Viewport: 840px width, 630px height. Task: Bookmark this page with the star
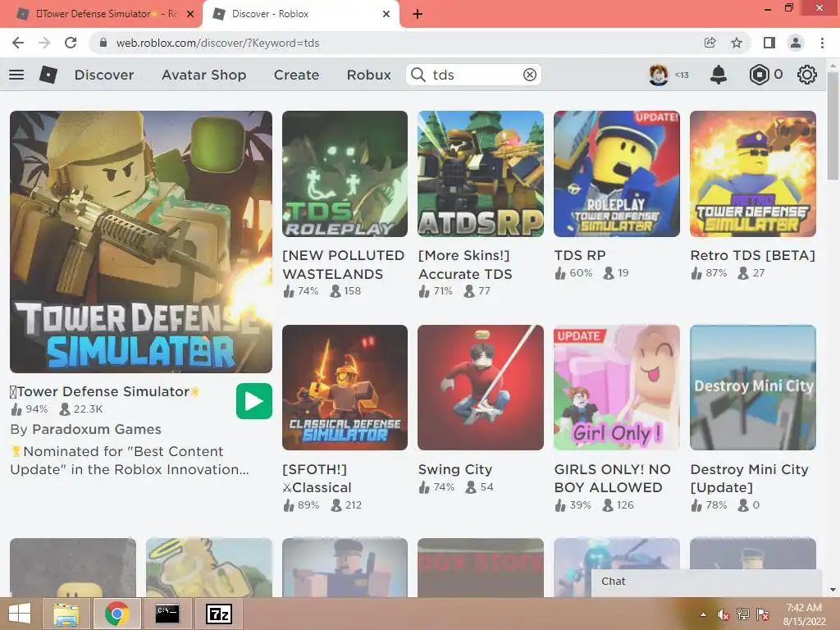[x=737, y=43]
